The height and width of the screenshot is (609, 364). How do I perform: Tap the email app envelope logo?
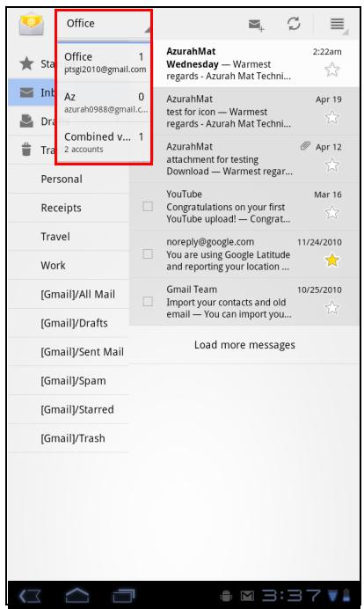[x=31, y=24]
